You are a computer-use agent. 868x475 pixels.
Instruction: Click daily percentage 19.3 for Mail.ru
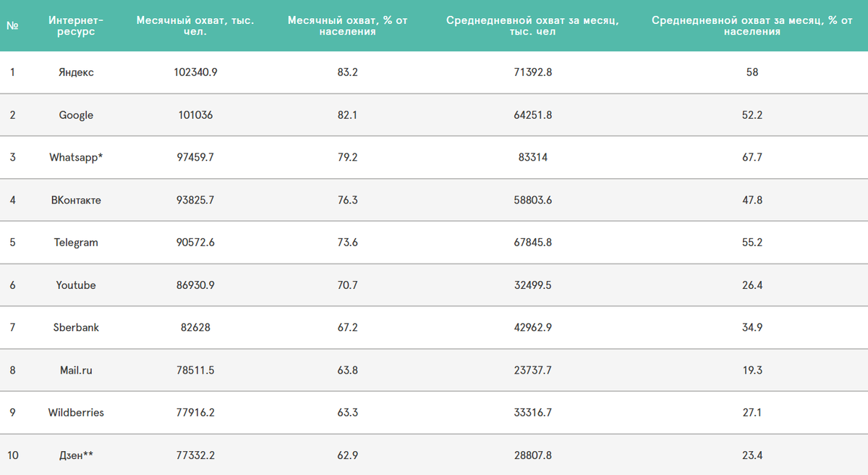coord(752,370)
